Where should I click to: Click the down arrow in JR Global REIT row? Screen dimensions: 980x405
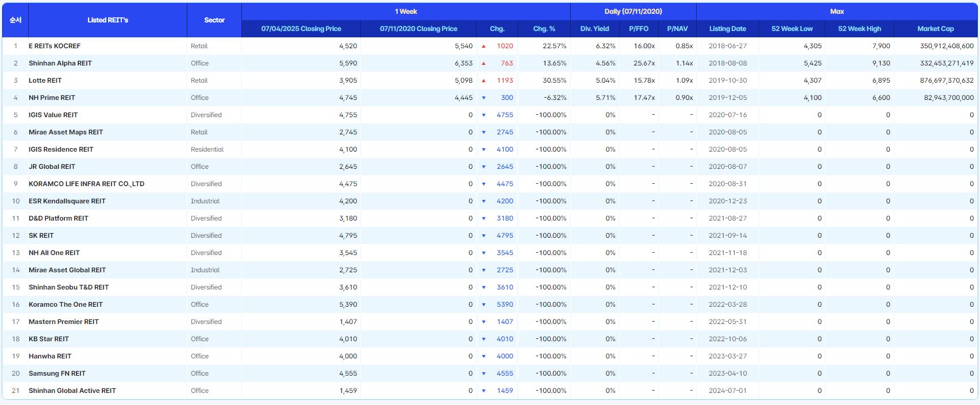tap(484, 167)
